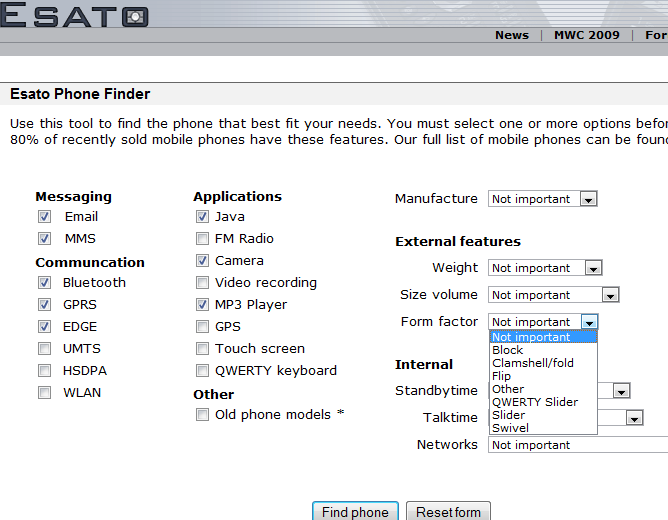Open the Networks dropdown
The height and width of the screenshot is (520, 668).
click(578, 445)
